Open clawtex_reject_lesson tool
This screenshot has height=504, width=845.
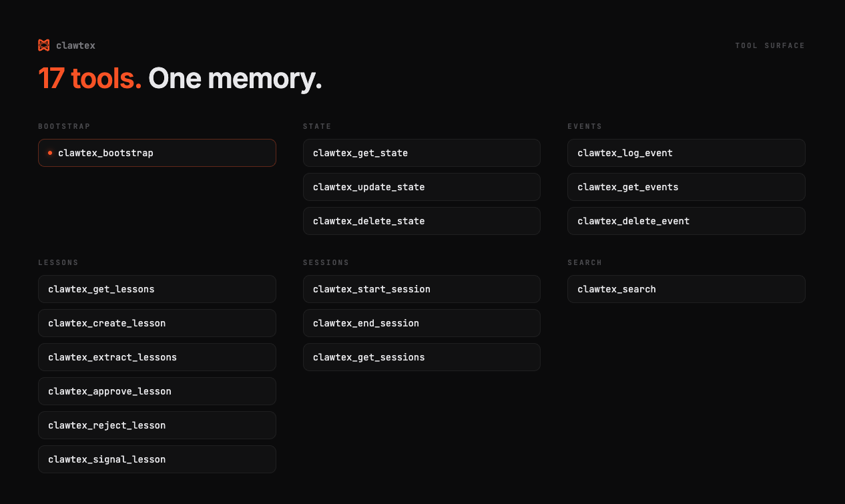157,425
